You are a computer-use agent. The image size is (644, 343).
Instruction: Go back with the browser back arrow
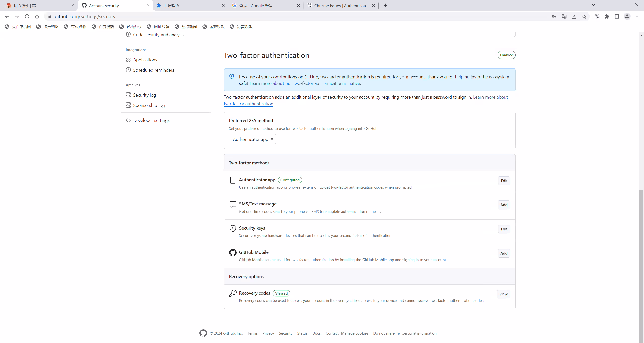[7, 16]
